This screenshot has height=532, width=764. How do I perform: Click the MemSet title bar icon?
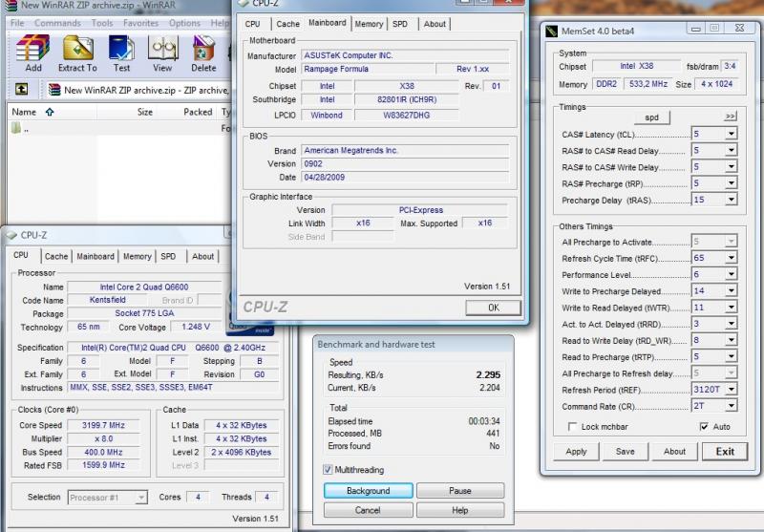point(551,32)
